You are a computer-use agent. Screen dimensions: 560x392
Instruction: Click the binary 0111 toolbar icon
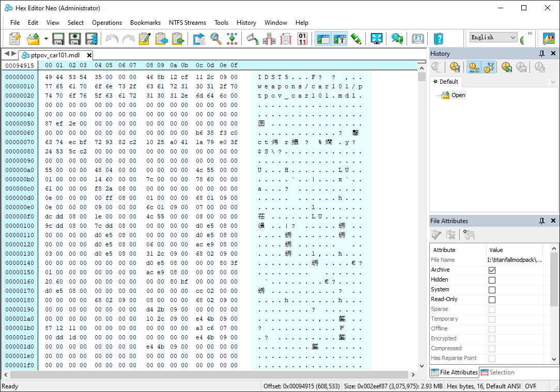coord(303,39)
